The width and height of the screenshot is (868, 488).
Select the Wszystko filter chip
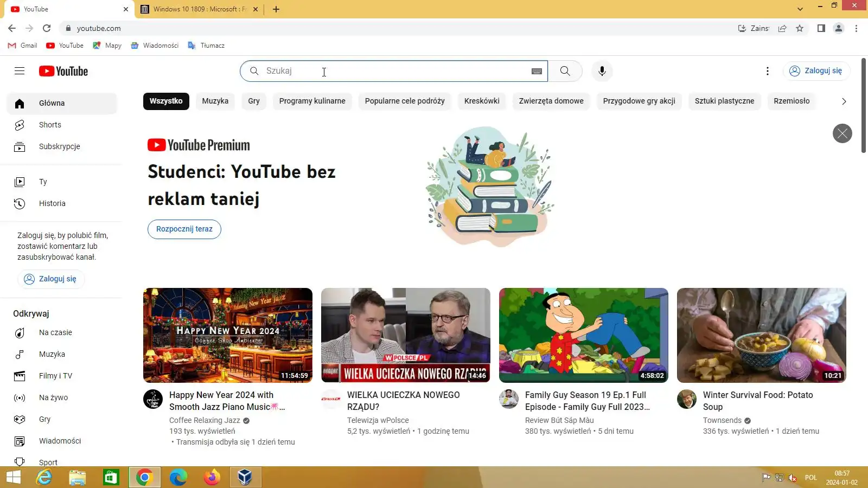166,101
